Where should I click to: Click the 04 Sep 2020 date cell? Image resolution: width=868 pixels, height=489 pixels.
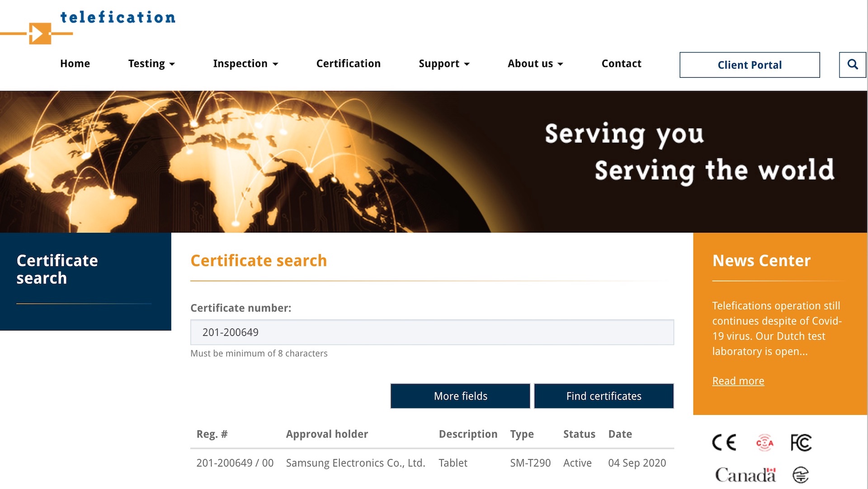click(x=637, y=463)
